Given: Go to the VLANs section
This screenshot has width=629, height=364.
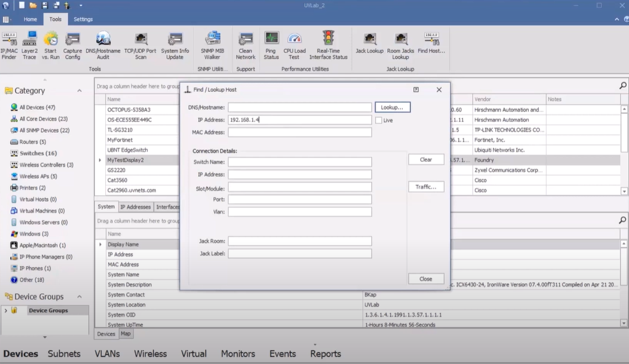Looking at the screenshot, I should [107, 354].
